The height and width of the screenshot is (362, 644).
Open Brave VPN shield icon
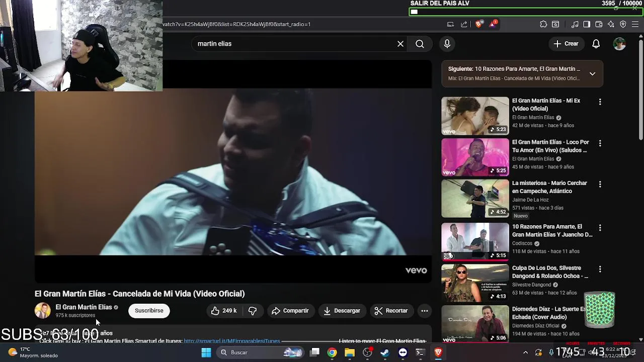(x=623, y=24)
